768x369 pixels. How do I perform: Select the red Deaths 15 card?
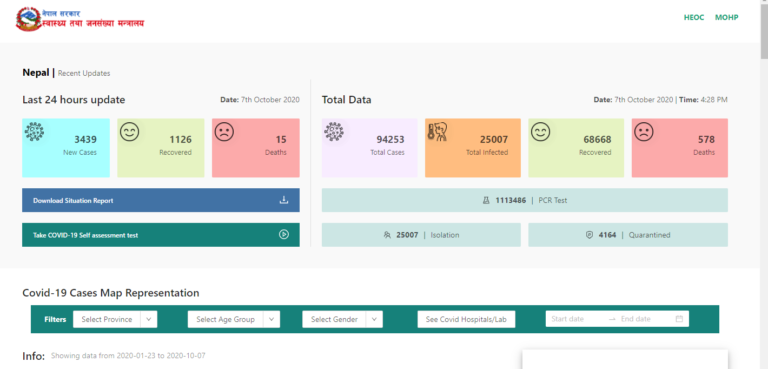(256, 148)
